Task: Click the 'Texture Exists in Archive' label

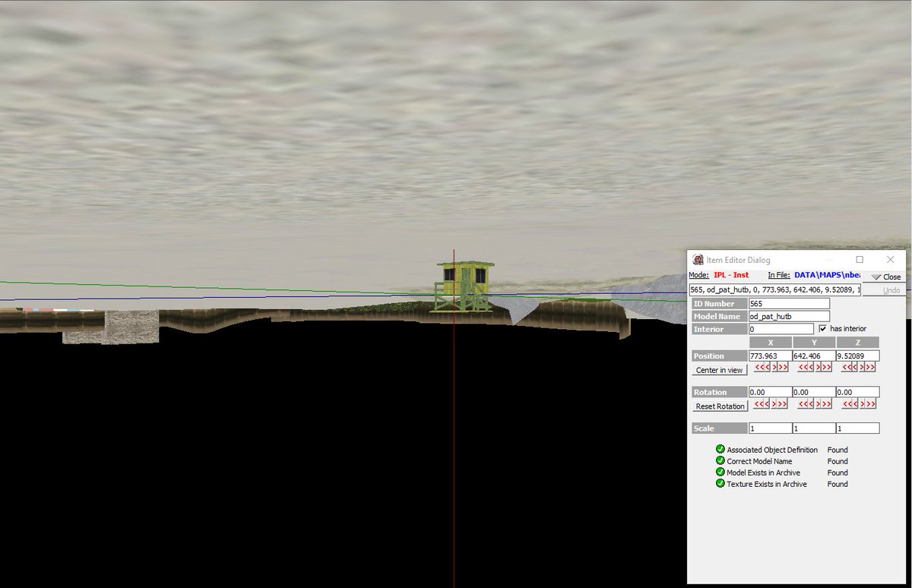Action: (x=767, y=484)
